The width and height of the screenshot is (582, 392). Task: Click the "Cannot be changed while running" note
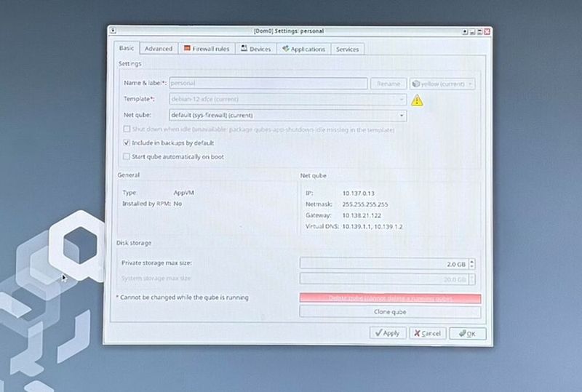tap(183, 297)
